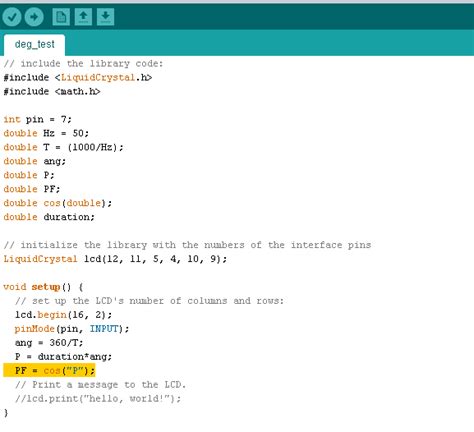
Task: Click the highlighted 'PF = cos("P");' line
Action: click(x=49, y=371)
